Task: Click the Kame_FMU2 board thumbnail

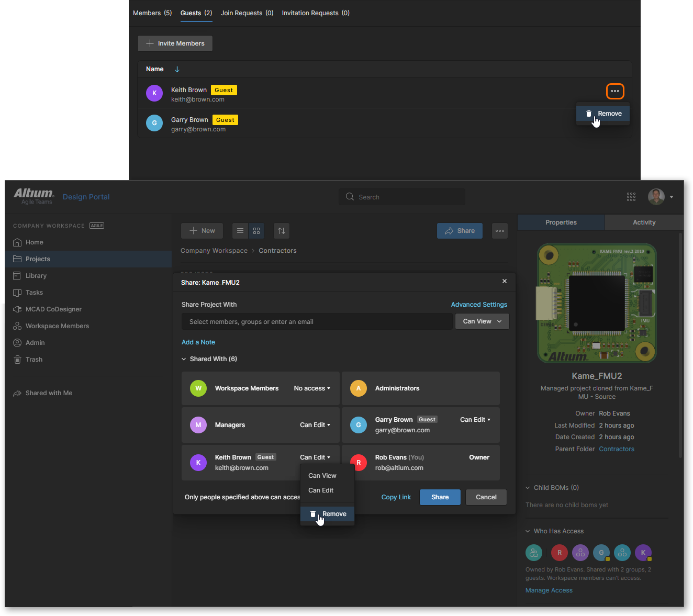Action: click(x=597, y=303)
